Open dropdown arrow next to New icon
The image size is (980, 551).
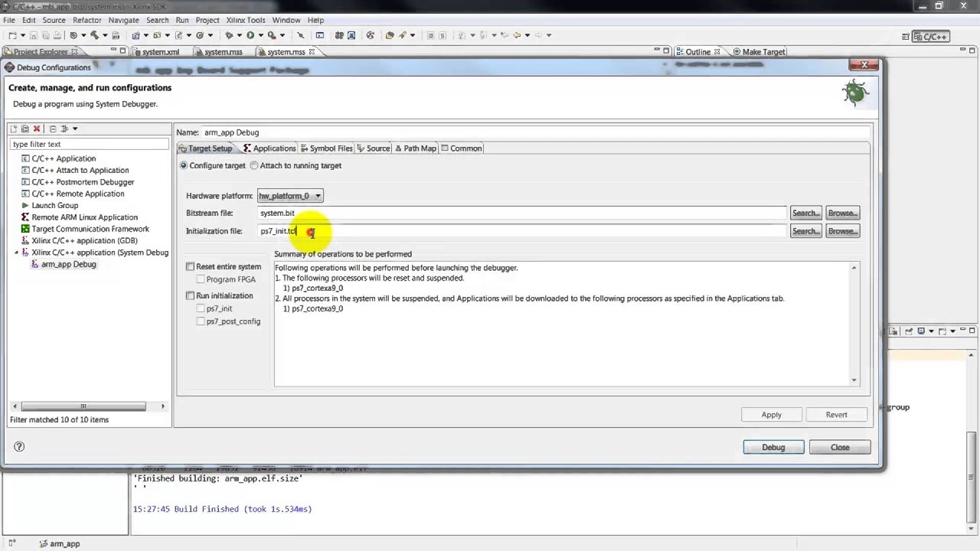coord(22,35)
